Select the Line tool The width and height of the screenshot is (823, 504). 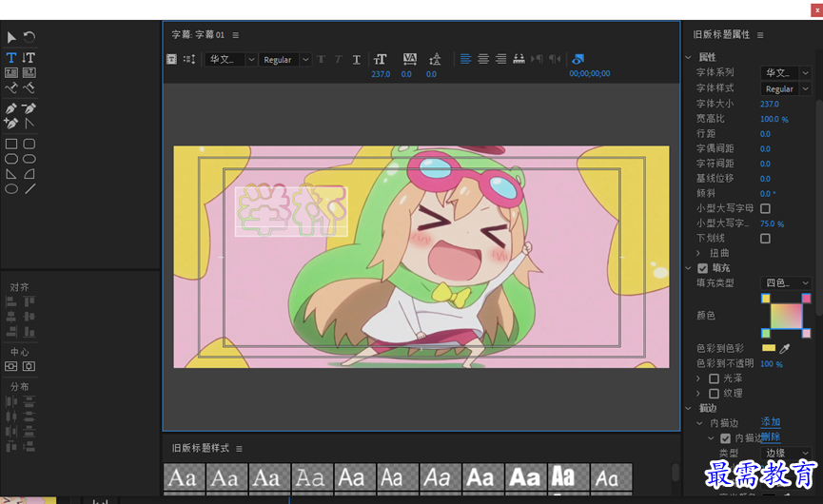click(29, 189)
